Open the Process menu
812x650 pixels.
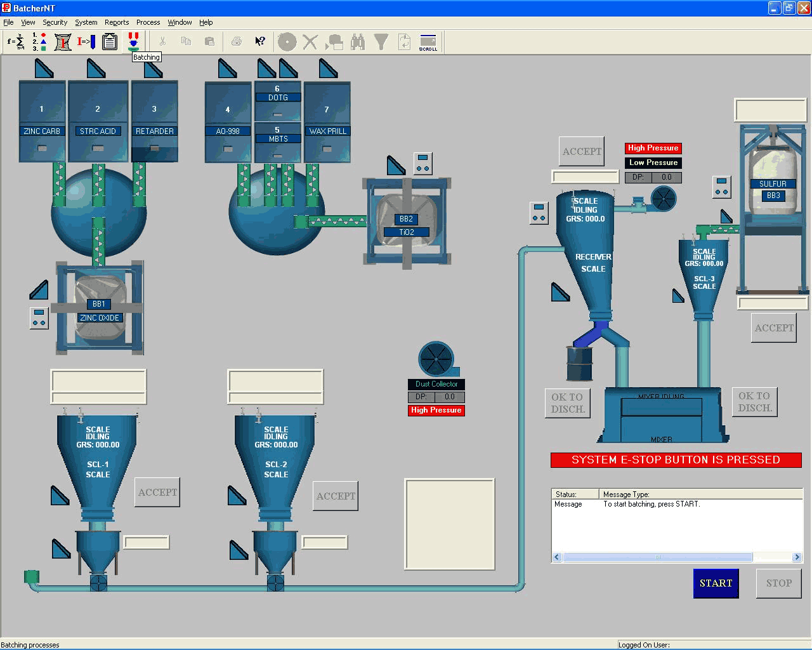pyautogui.click(x=148, y=22)
